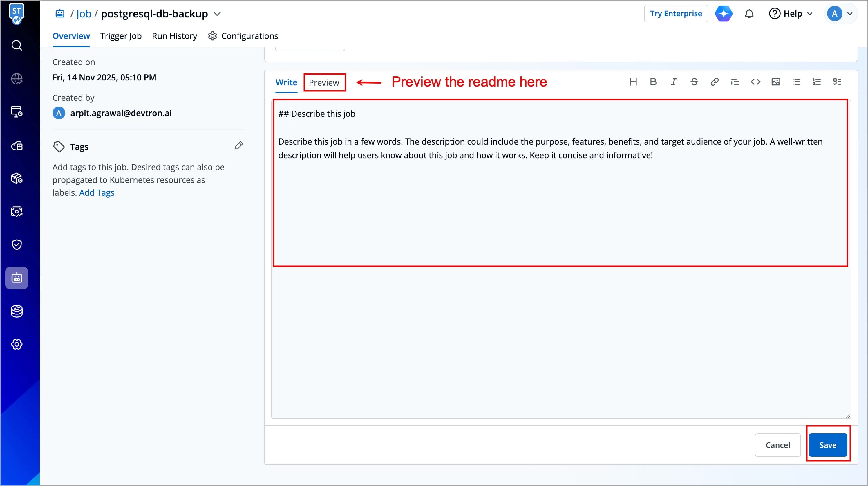Click the insert image icon
This screenshot has height=486, width=868.
pos(776,82)
